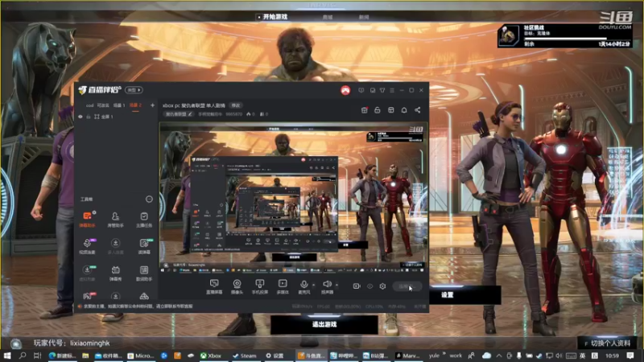644x362 pixels.
Task: Add a 多媒体 multimedia source
Action: pos(283,286)
